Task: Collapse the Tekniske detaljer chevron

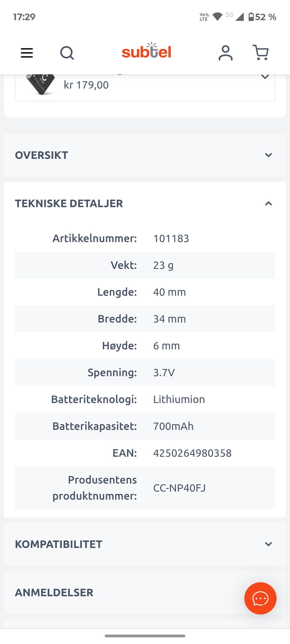Action: [268, 203]
